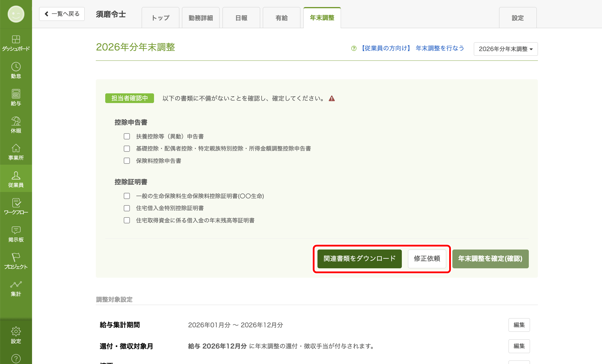The image size is (602, 364).
Task: Check 保険料控除申告書 checkbox
Action: click(x=127, y=161)
